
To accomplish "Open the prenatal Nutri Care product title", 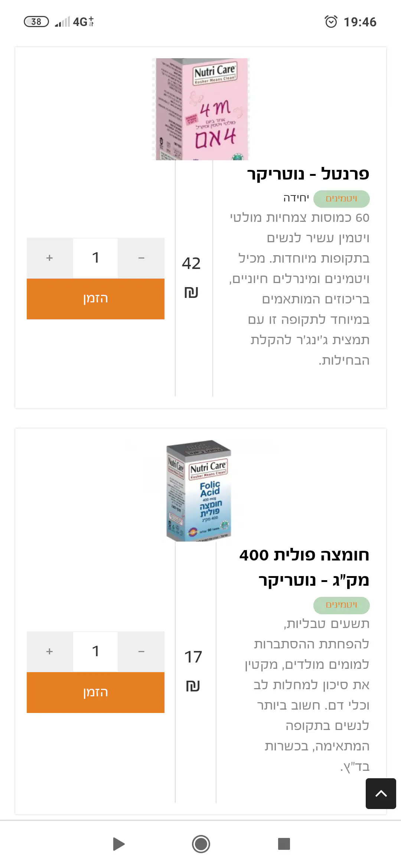I will [308, 174].
